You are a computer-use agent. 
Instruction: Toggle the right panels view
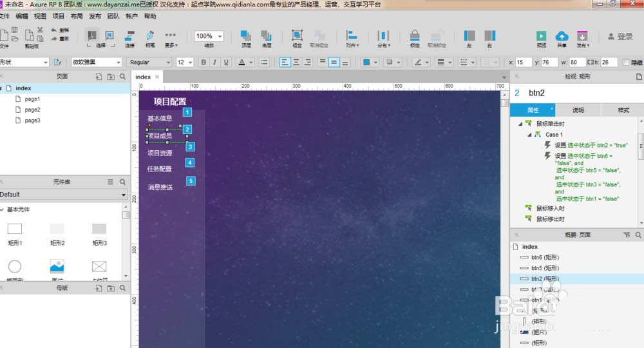[489, 38]
